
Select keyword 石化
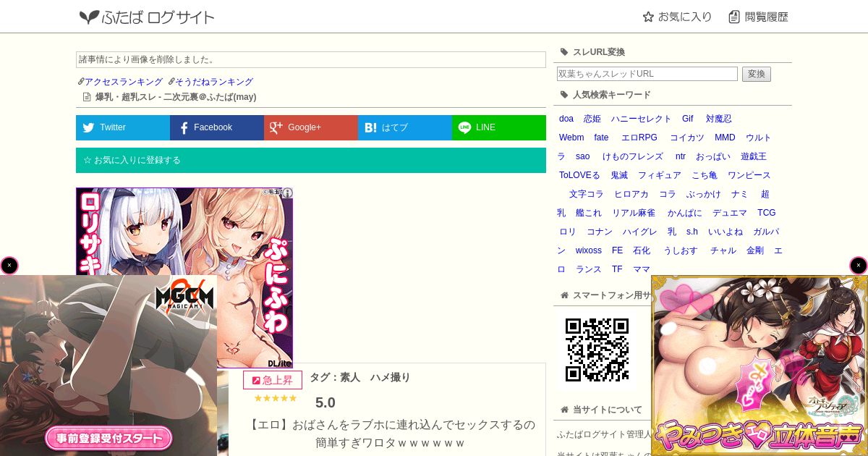(642, 250)
